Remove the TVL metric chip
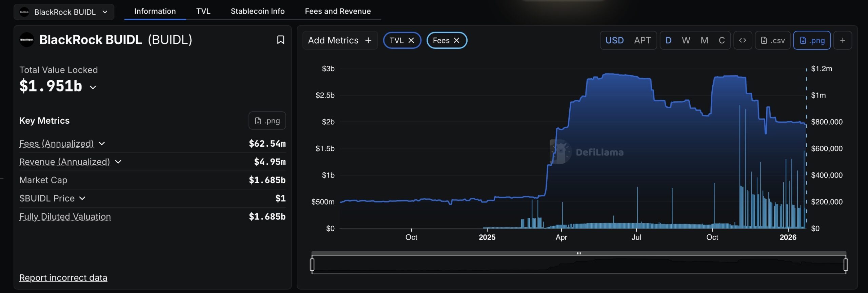868x293 pixels. click(x=411, y=41)
